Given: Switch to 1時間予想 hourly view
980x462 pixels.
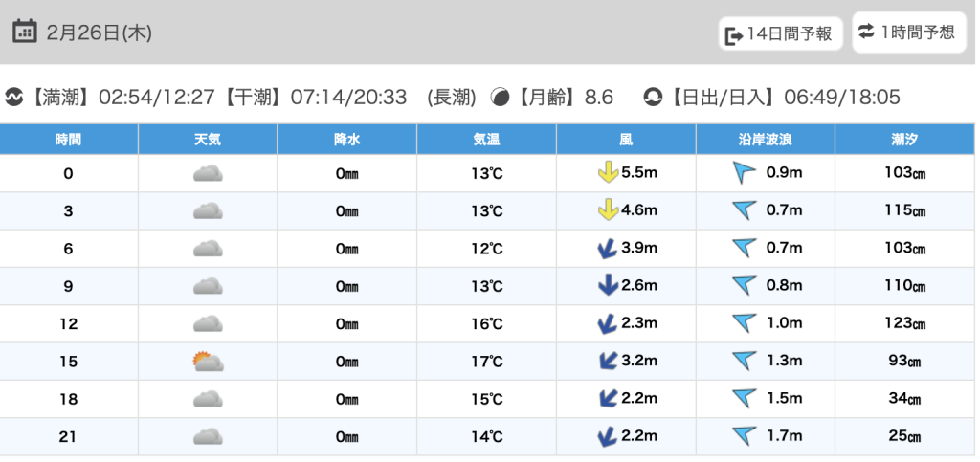Looking at the screenshot, I should click(x=908, y=33).
